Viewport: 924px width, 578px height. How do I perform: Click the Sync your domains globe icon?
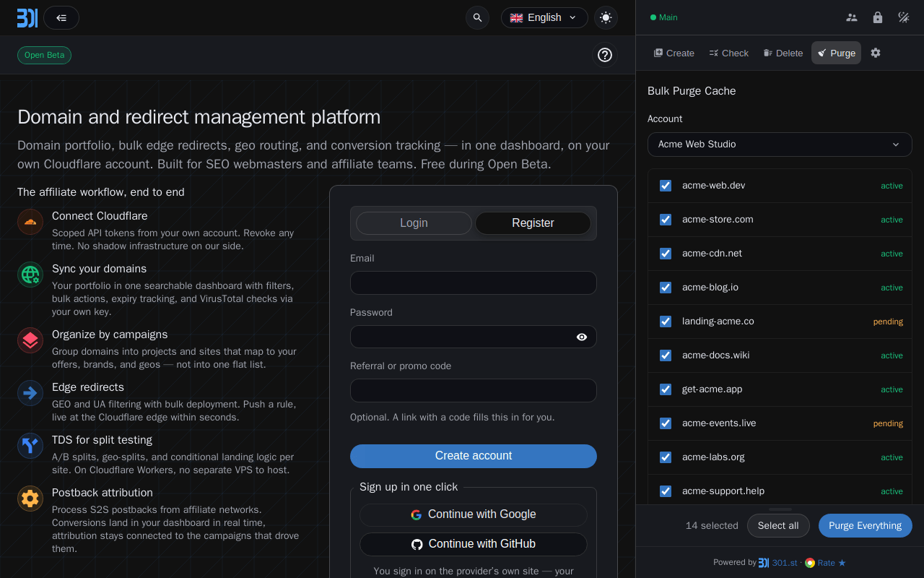point(30,275)
